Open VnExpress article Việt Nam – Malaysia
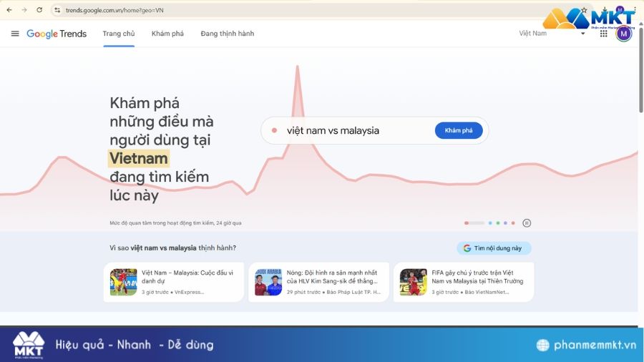 tap(174, 282)
